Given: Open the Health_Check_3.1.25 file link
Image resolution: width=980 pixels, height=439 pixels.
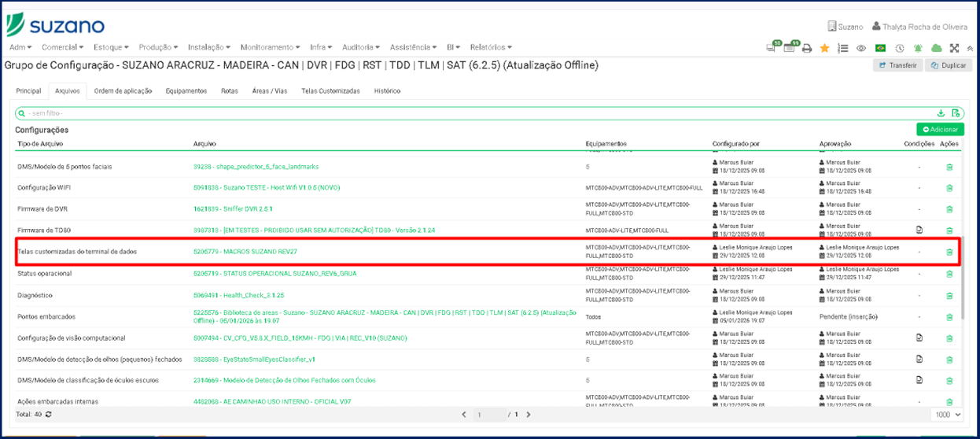Looking at the screenshot, I should coord(238,295).
